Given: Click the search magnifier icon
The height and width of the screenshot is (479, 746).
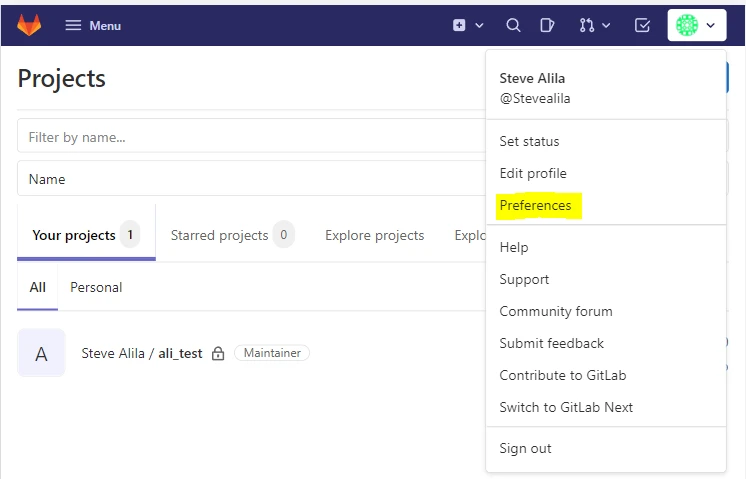Looking at the screenshot, I should [513, 25].
